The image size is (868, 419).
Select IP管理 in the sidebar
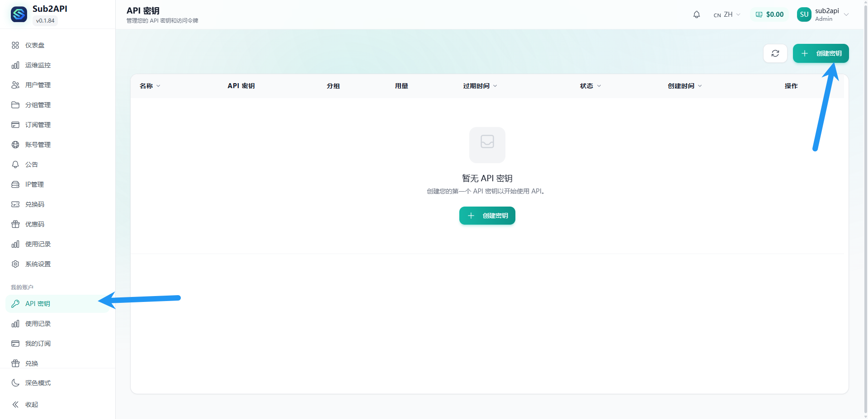pos(34,184)
